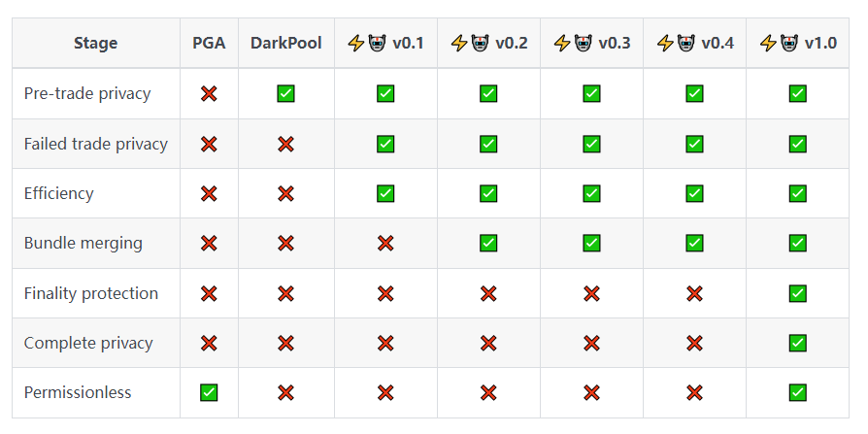Click the green check for DarkPool Pre-trade privacy
Image resolution: width=868 pixels, height=434 pixels.
coord(285,94)
